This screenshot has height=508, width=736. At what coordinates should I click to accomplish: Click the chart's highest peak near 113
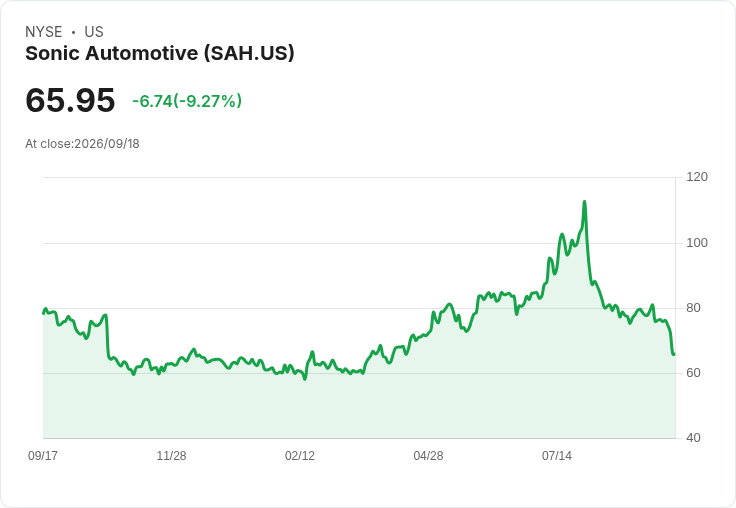tap(584, 202)
